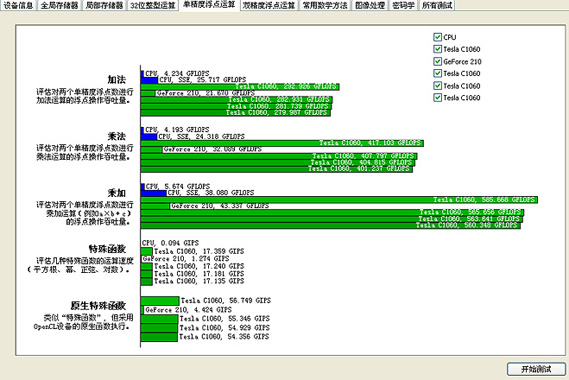The width and height of the screenshot is (569, 380).
Task: Switch to the 双精度浮点运算 tab
Action: point(269,5)
